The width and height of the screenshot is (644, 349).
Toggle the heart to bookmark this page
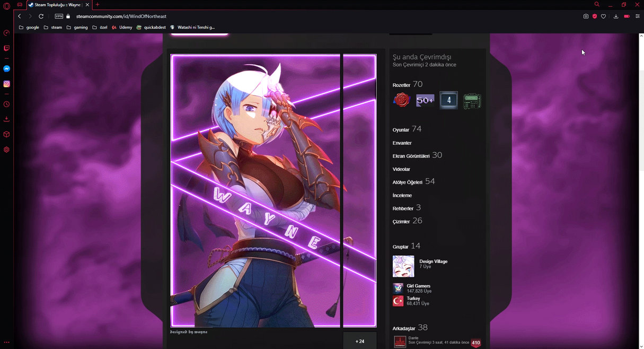[x=603, y=16]
